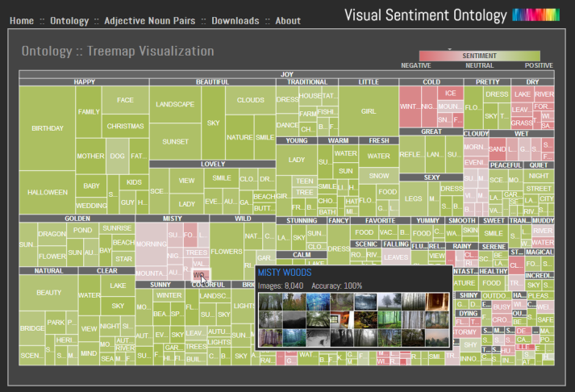Open last thumbnail in bottom preview row
The image size is (575, 392).
[437, 337]
